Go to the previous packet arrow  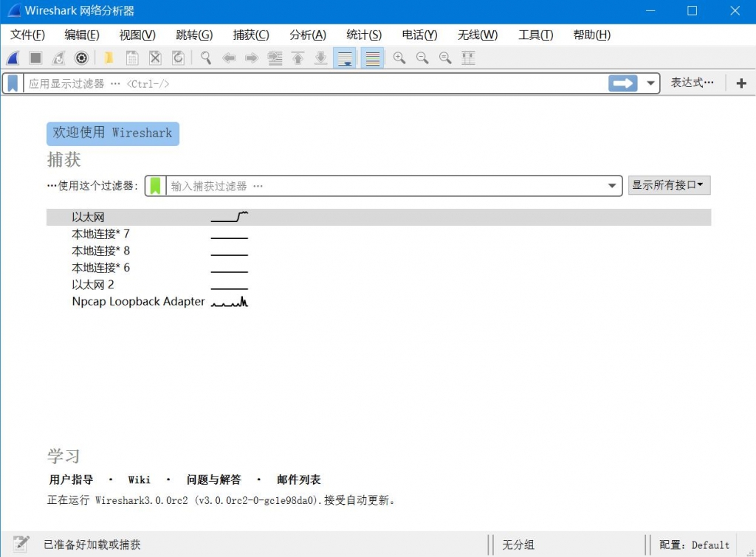click(229, 58)
